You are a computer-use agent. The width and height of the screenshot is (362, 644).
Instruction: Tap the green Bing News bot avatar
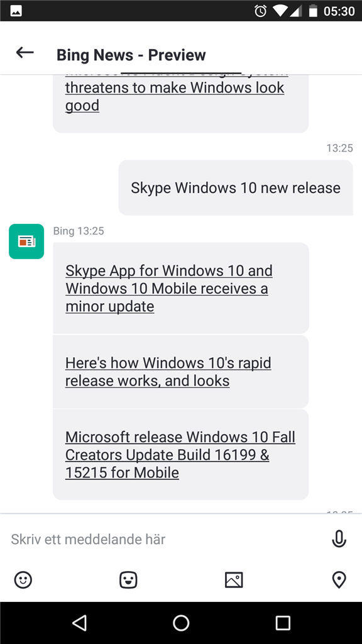[x=26, y=241]
